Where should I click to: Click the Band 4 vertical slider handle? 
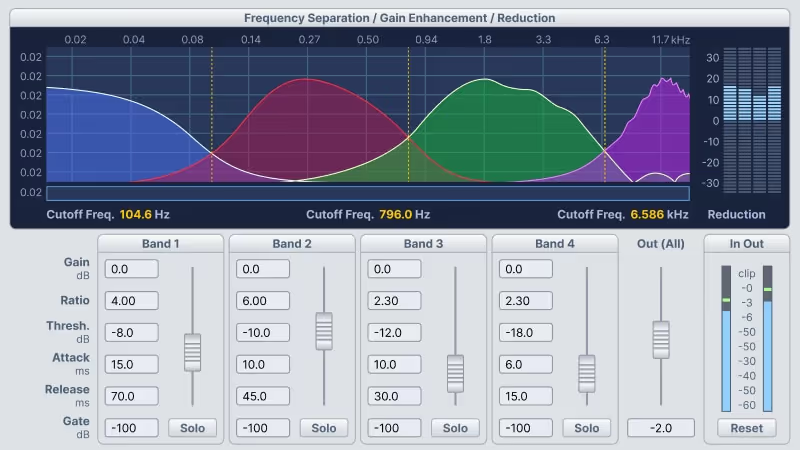(x=587, y=373)
